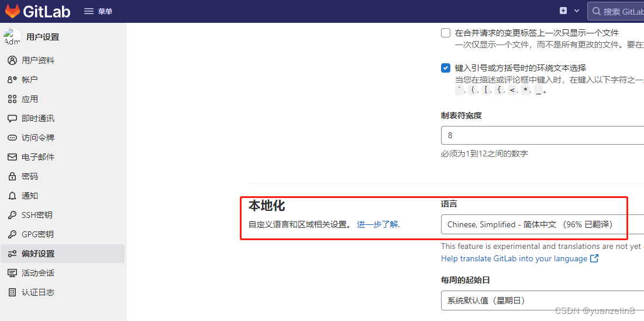Open 用户资料 in the sidebar
The height and width of the screenshot is (321, 644).
[x=63, y=60]
